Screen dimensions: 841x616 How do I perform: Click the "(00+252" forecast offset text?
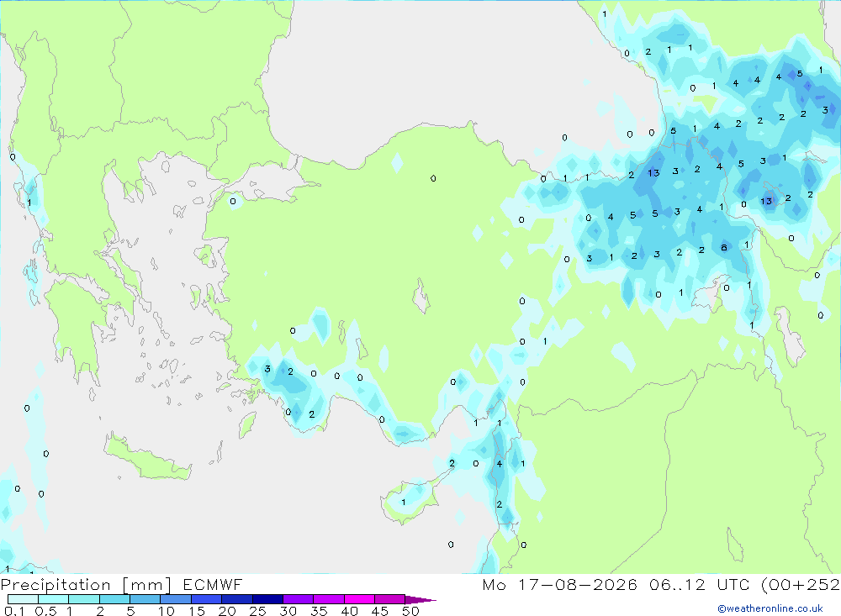point(801,584)
